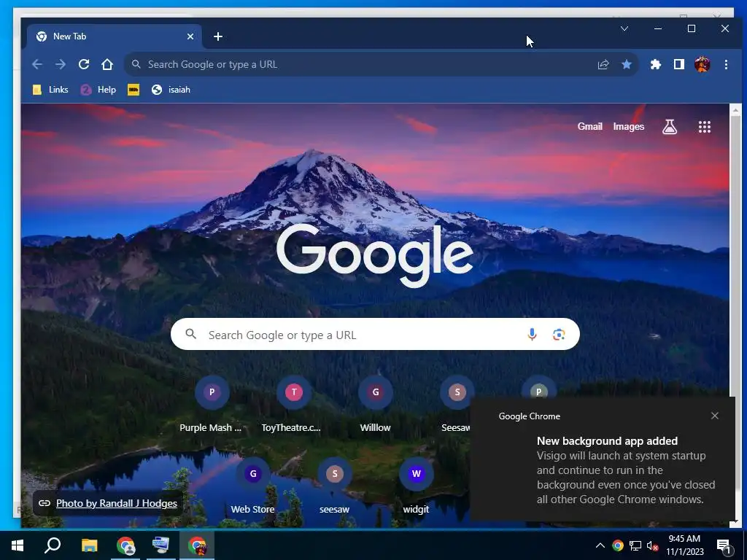Open File Explorer from taskbar
The width and height of the screenshot is (747, 560).
[x=89, y=545]
